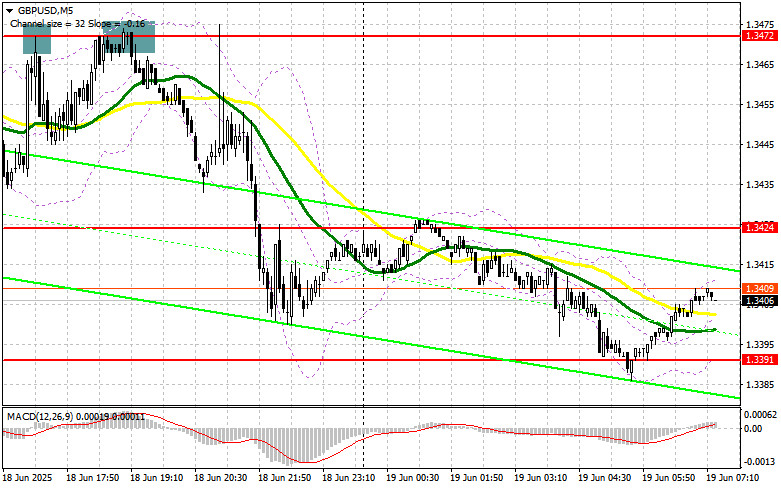Click the 1.3475 price axis value
The width and height of the screenshot is (781, 489).
[x=761, y=24]
